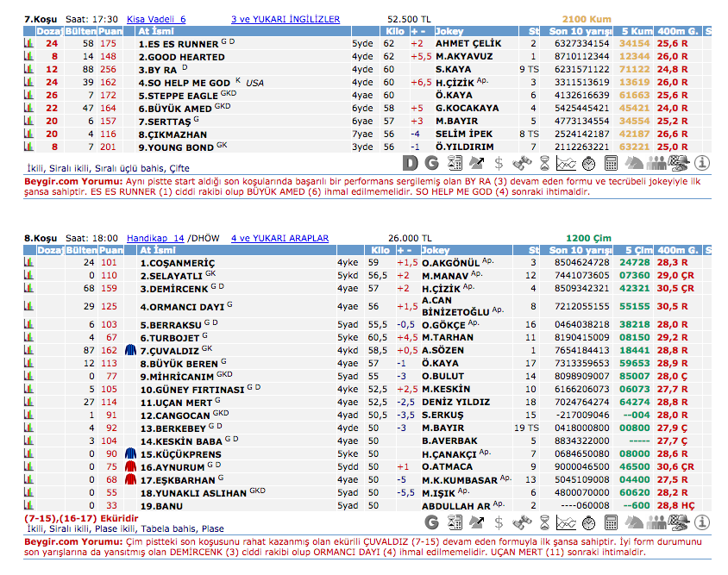The image size is (728, 575).
Task: Click the Handikap 14 link in race 8
Action: pos(155,236)
